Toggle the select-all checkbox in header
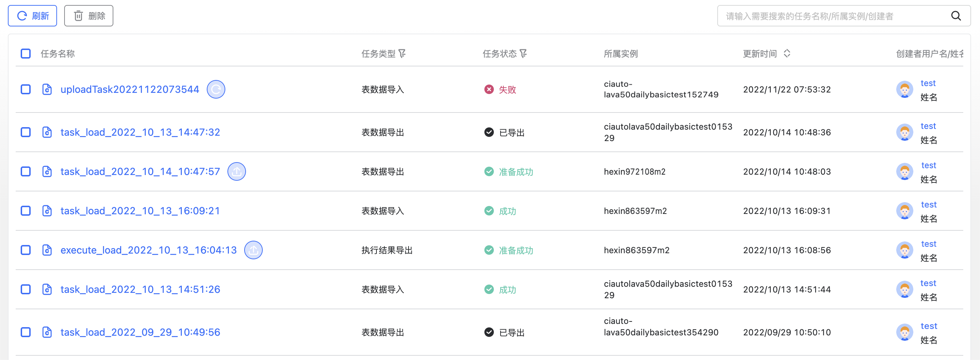The height and width of the screenshot is (360, 980). coord(25,54)
